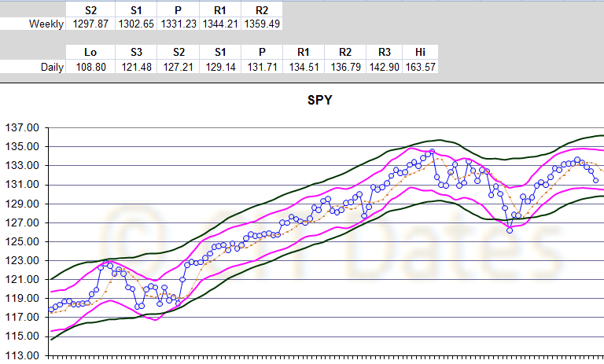
Task: Click the Lo column header
Action: click(x=90, y=52)
